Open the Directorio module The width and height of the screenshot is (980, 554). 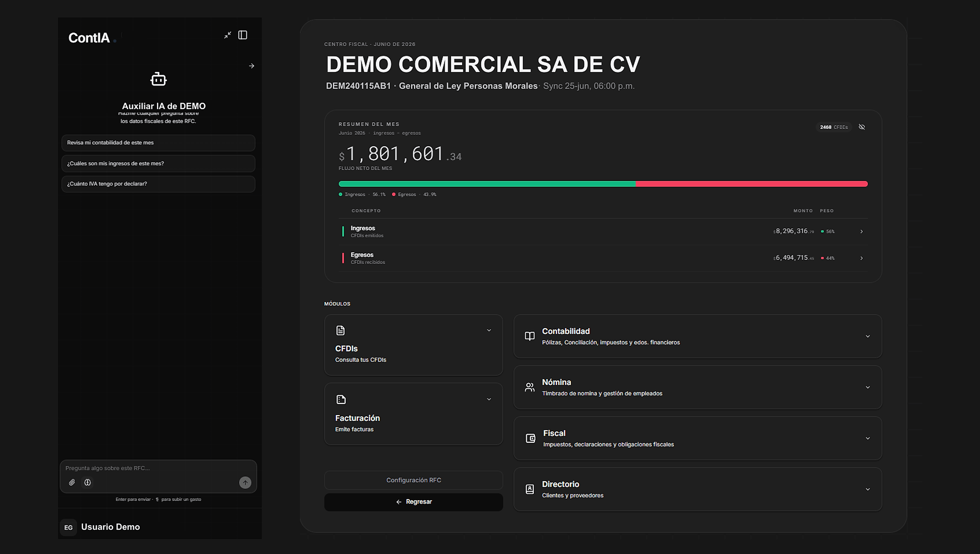point(698,489)
